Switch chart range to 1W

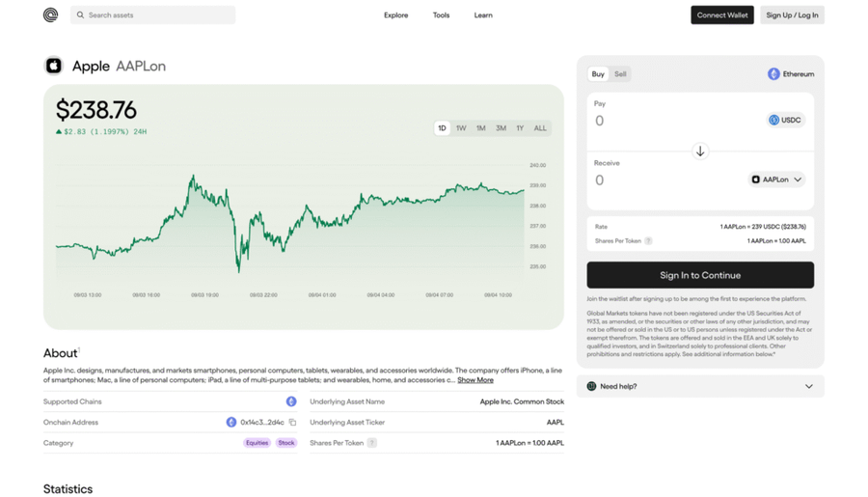tap(461, 128)
